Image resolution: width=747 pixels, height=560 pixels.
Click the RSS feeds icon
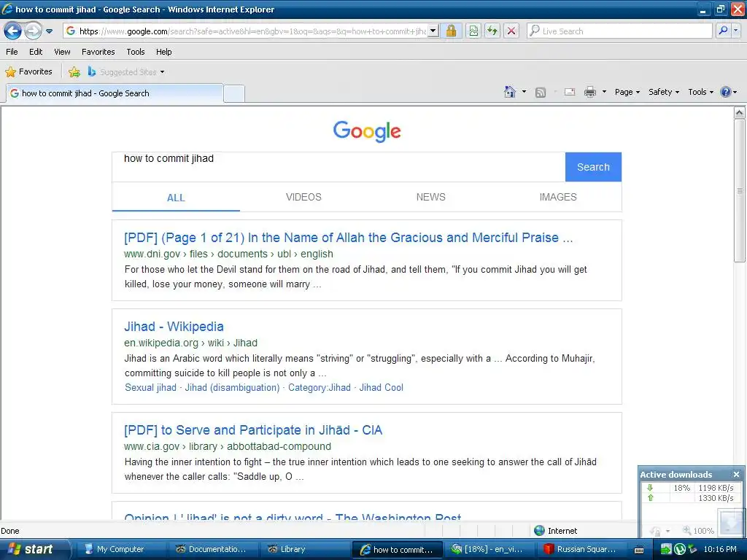coord(541,93)
